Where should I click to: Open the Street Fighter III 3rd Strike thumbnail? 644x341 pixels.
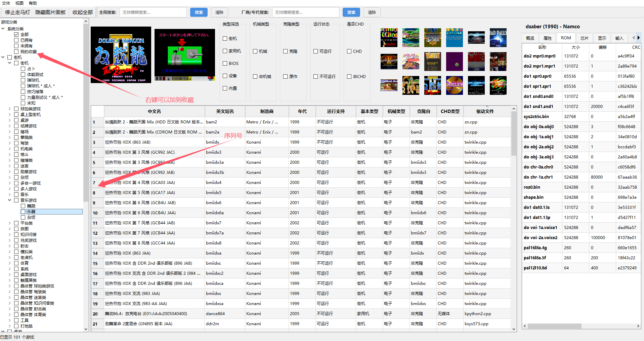pyautogui.click(x=389, y=62)
